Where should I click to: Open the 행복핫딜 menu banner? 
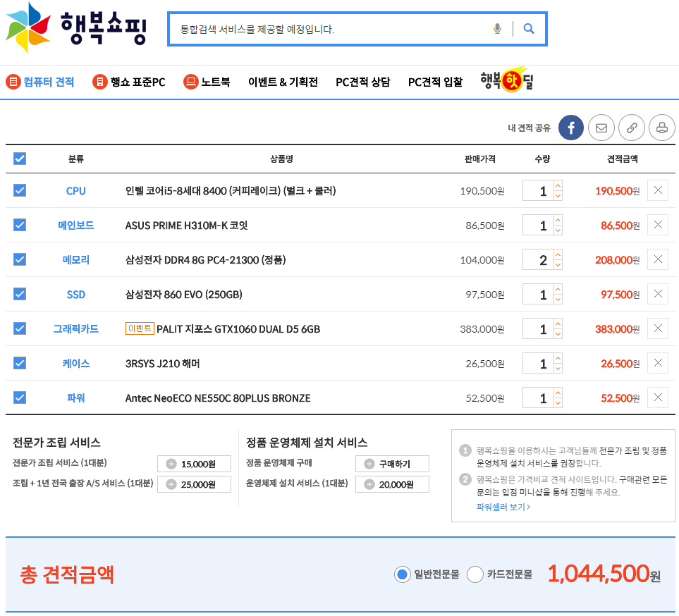click(x=507, y=80)
